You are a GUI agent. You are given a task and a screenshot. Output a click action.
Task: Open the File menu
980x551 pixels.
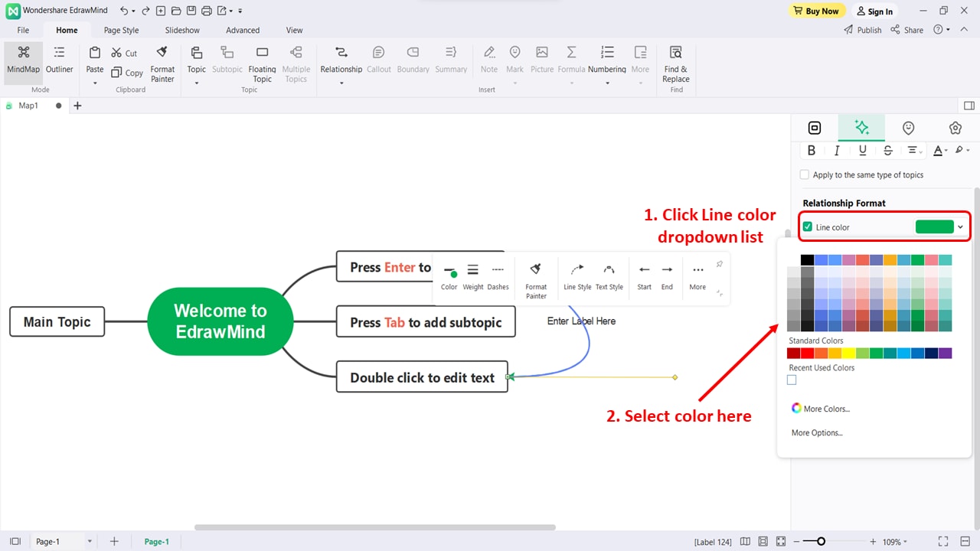[x=23, y=30]
